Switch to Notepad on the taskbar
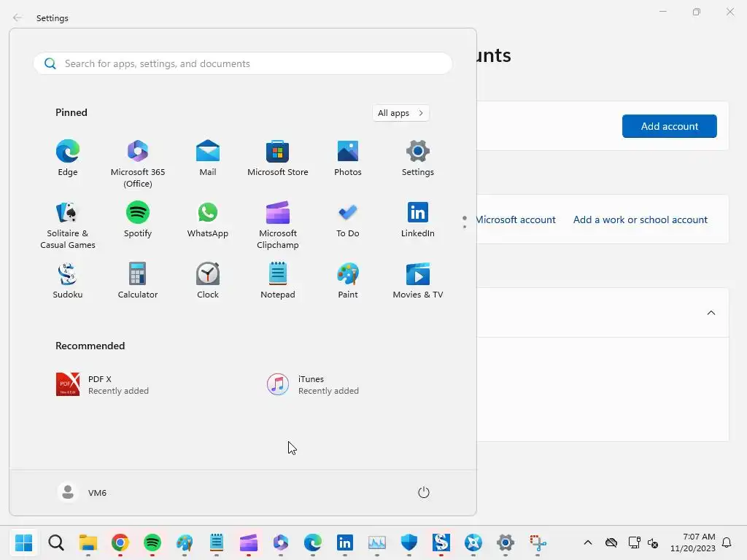 point(216,542)
